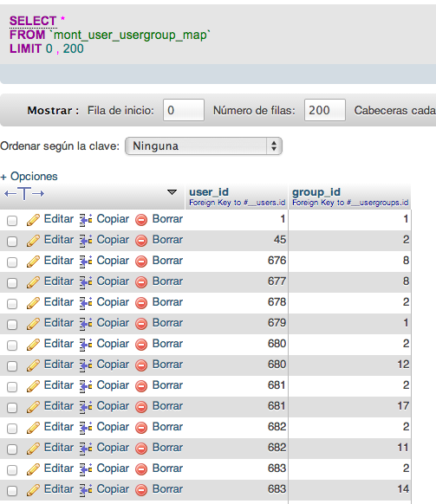Expand the + Opciones section
This screenshot has height=504, width=436.
point(29,176)
